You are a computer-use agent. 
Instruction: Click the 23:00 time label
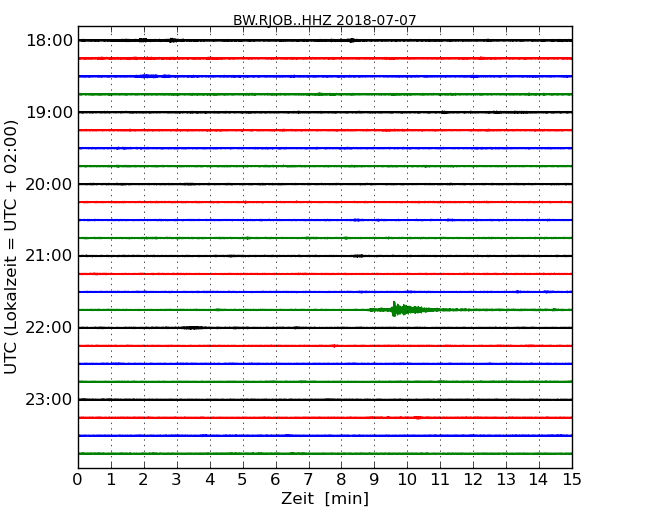(x=49, y=399)
